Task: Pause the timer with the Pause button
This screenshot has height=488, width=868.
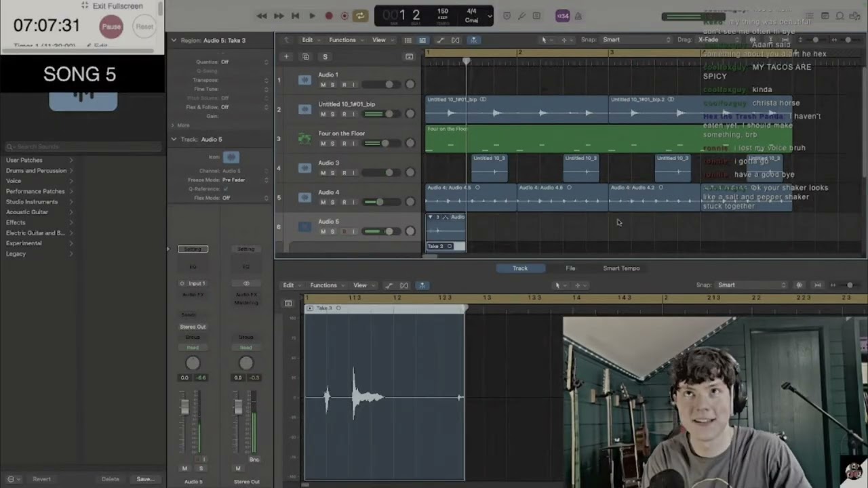Action: [x=111, y=26]
